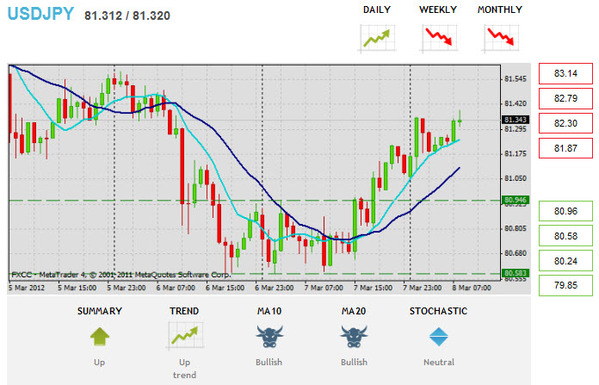
Task: Select the 83.14 resistance level box
Action: (x=566, y=74)
